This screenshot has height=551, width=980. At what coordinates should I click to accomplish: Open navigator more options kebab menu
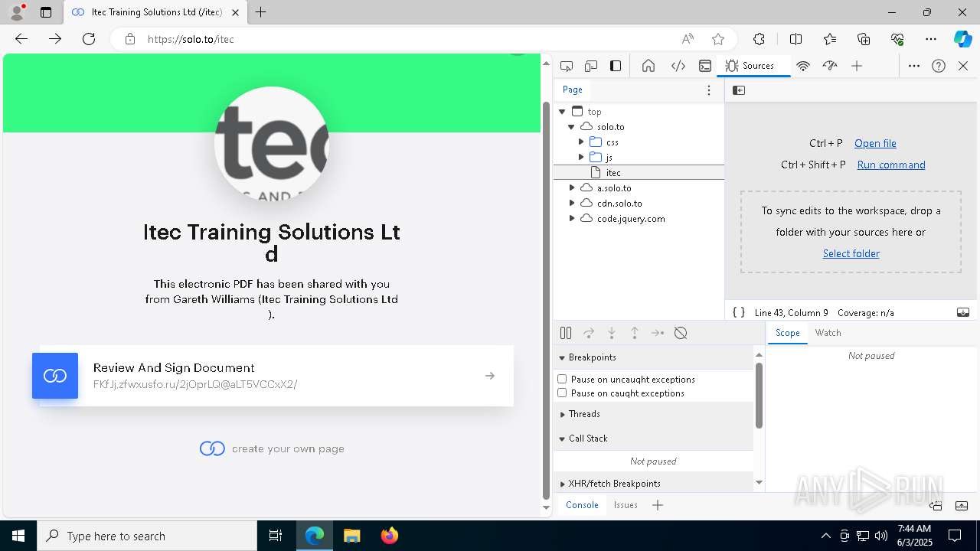[x=709, y=90]
